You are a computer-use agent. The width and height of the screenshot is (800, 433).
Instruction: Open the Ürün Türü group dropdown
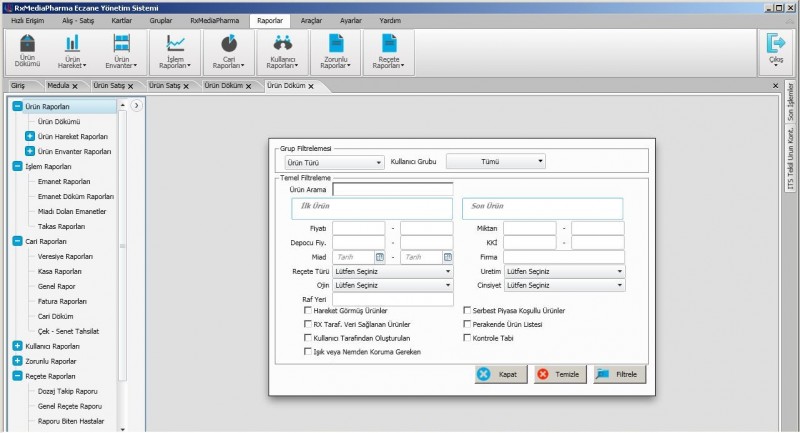click(x=332, y=162)
